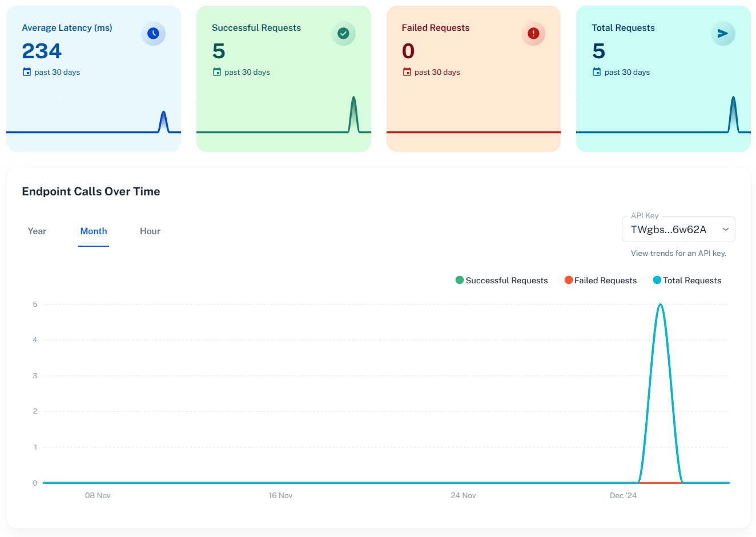The height and width of the screenshot is (537, 756).
Task: Click calendar icon under Total Requests value
Action: tap(597, 72)
